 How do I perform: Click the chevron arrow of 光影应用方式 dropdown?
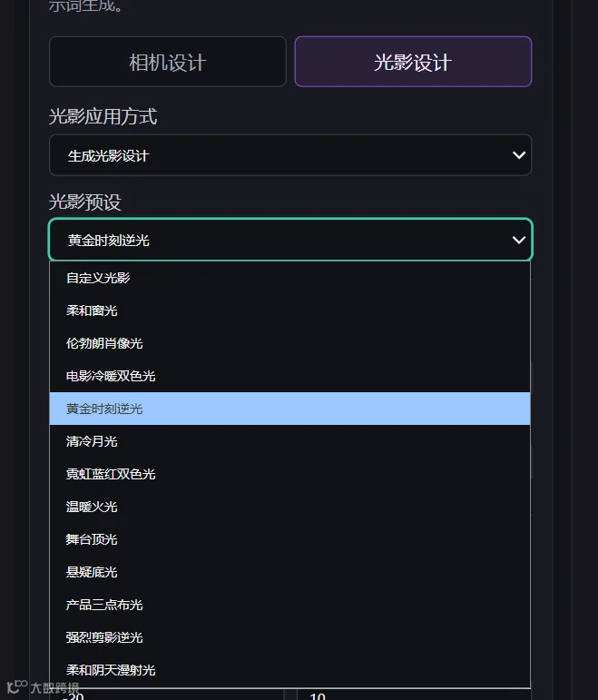[518, 155]
